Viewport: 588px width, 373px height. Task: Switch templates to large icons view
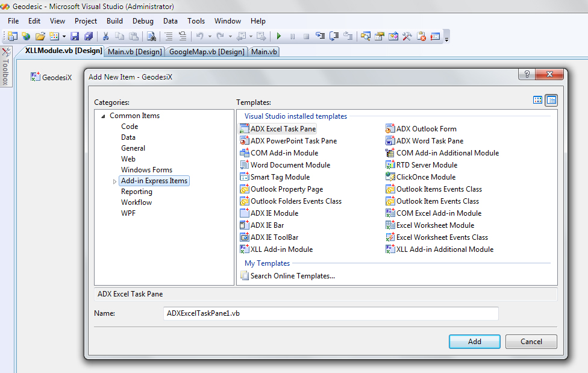coord(537,100)
